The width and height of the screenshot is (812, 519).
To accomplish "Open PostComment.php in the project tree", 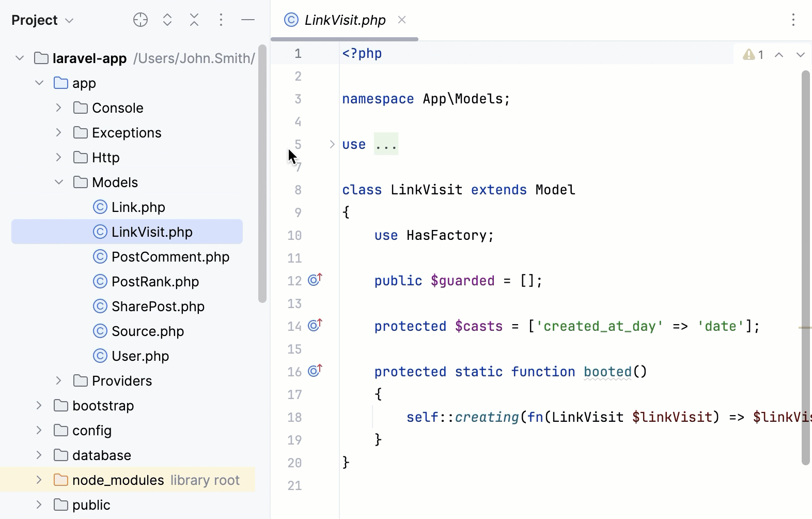I will pos(170,257).
